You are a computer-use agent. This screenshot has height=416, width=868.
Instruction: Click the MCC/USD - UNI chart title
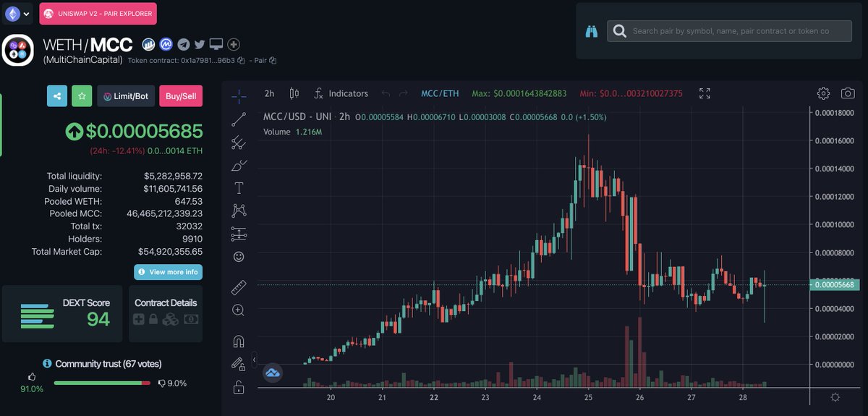click(297, 116)
